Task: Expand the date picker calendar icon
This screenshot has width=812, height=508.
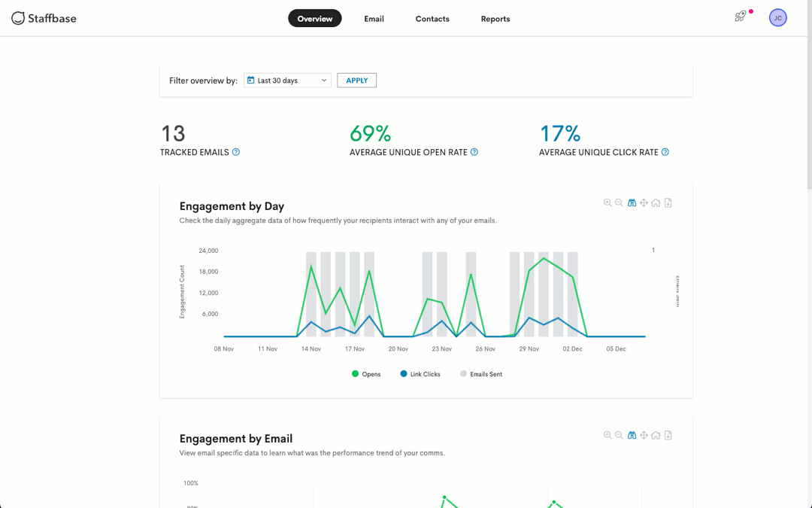Action: 250,80
